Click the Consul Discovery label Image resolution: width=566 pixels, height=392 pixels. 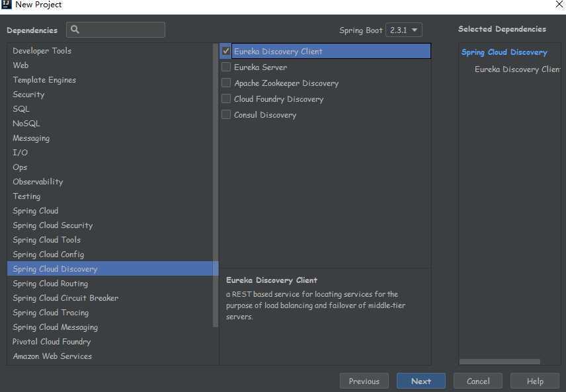point(265,115)
